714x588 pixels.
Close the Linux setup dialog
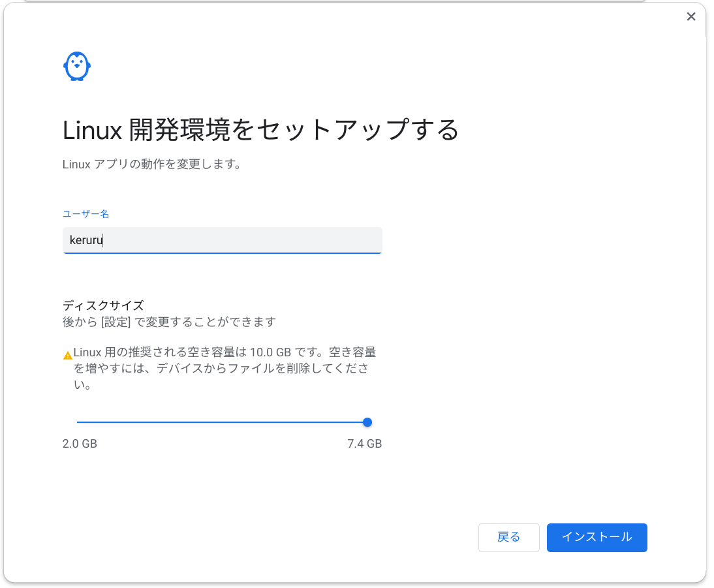pos(691,17)
